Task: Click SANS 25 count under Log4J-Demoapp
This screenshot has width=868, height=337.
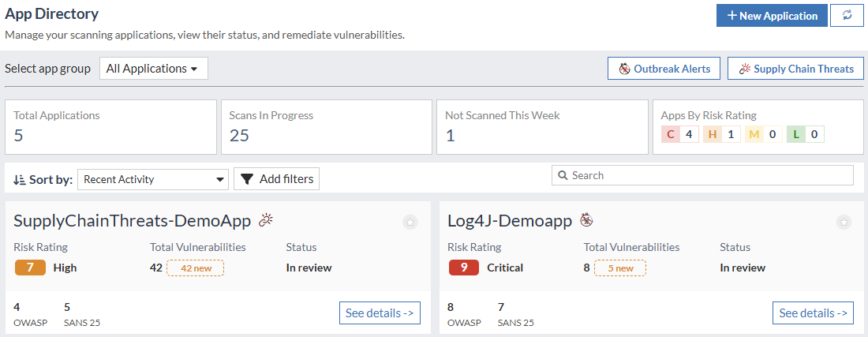Action: (516, 314)
